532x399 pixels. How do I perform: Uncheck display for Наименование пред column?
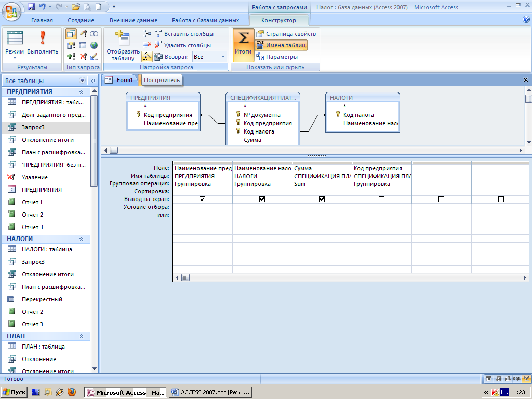202,199
